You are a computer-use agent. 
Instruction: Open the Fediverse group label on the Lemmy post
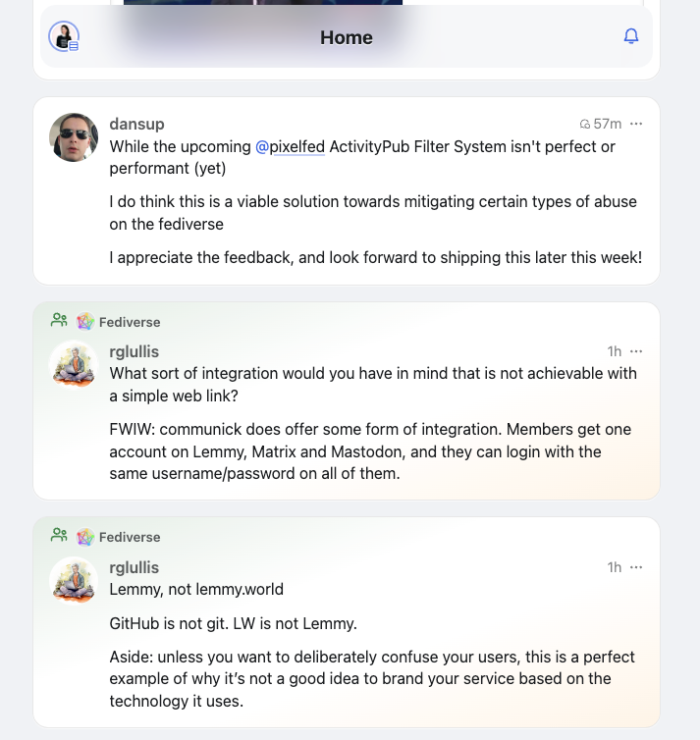tap(130, 538)
